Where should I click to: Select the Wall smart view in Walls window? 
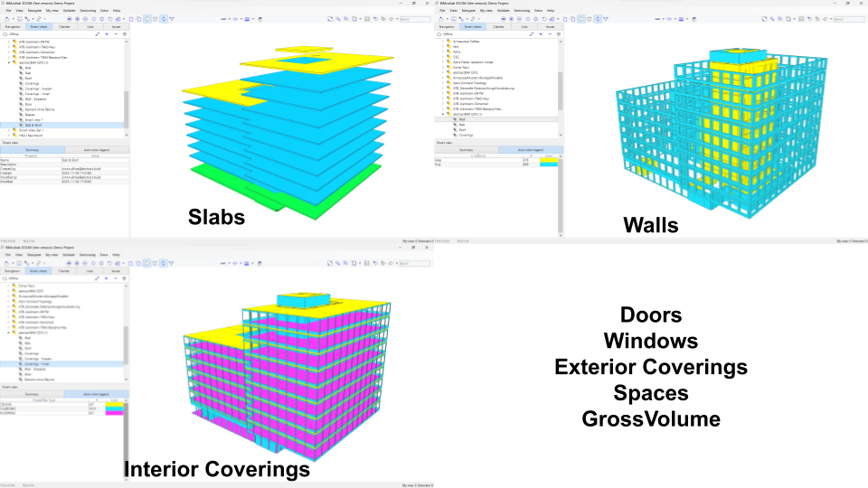tap(461, 119)
